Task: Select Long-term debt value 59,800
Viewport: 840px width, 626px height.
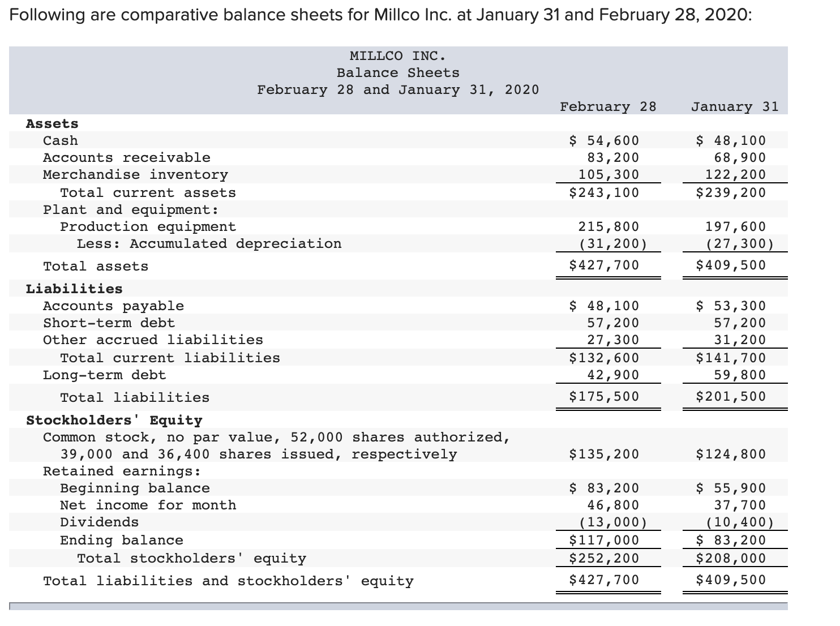Action: pos(740,375)
